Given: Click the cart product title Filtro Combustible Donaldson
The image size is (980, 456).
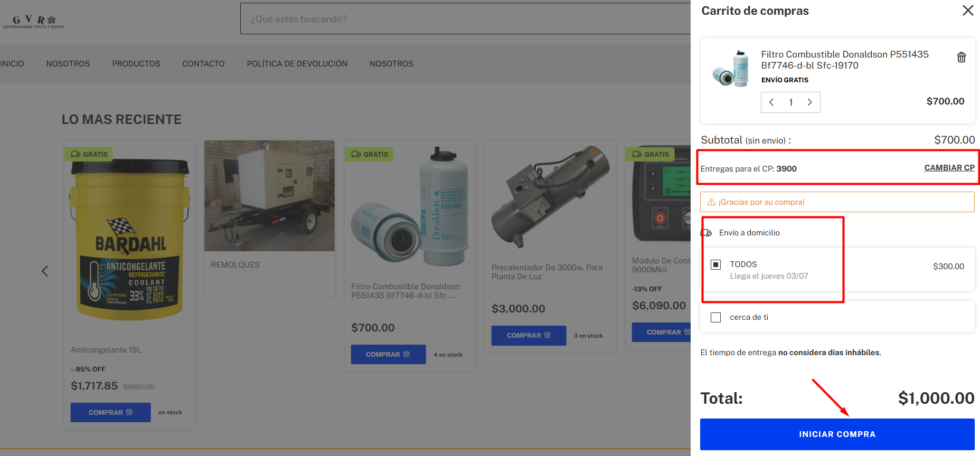Looking at the screenshot, I should click(844, 60).
